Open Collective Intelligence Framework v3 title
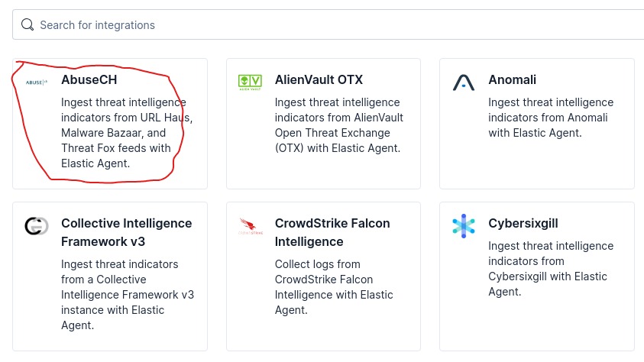Image resolution: width=644 pixels, height=362 pixels. pos(127,232)
